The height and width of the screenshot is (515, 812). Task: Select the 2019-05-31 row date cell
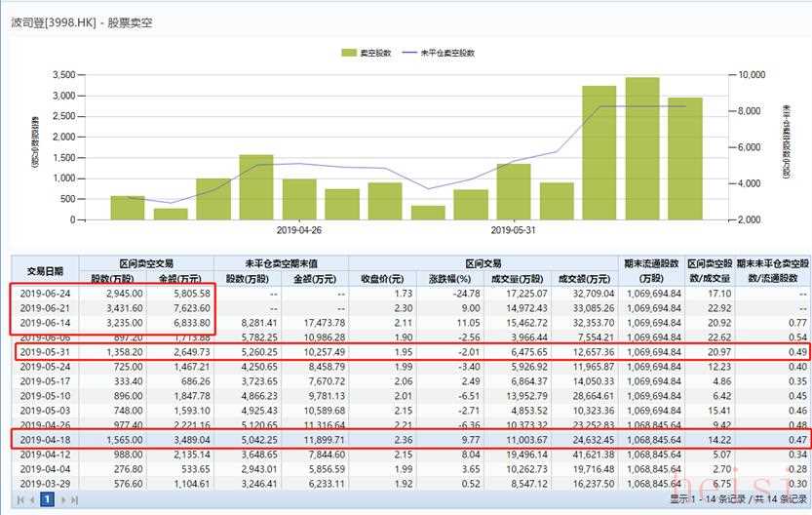click(x=46, y=351)
